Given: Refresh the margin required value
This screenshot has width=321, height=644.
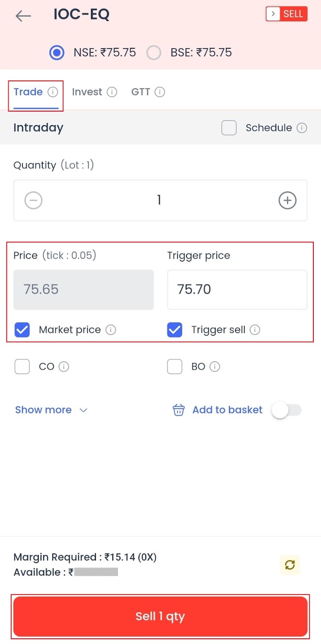Looking at the screenshot, I should point(290,565).
